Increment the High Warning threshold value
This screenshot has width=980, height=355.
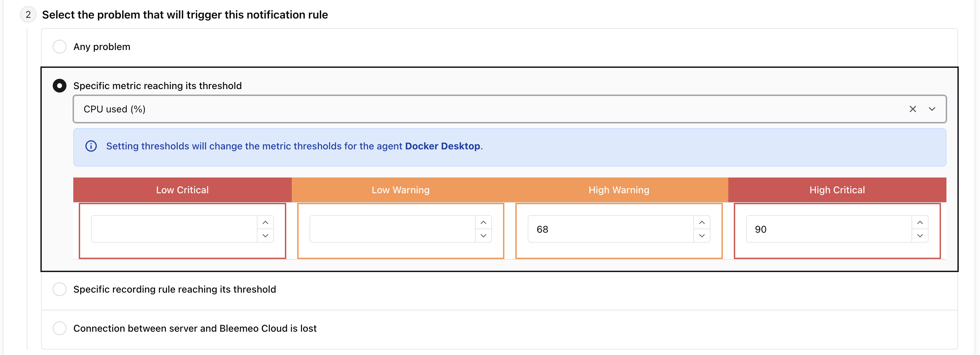[x=702, y=222]
